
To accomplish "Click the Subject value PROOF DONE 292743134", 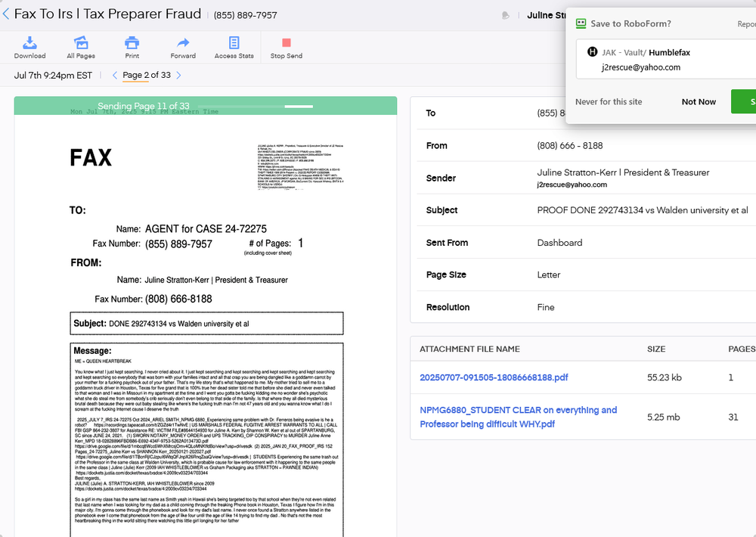I will pos(643,210).
